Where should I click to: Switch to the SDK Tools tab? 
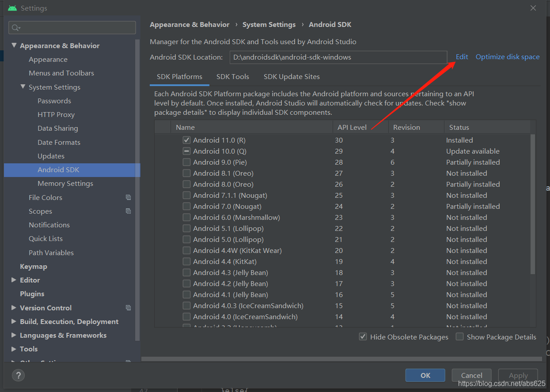233,76
